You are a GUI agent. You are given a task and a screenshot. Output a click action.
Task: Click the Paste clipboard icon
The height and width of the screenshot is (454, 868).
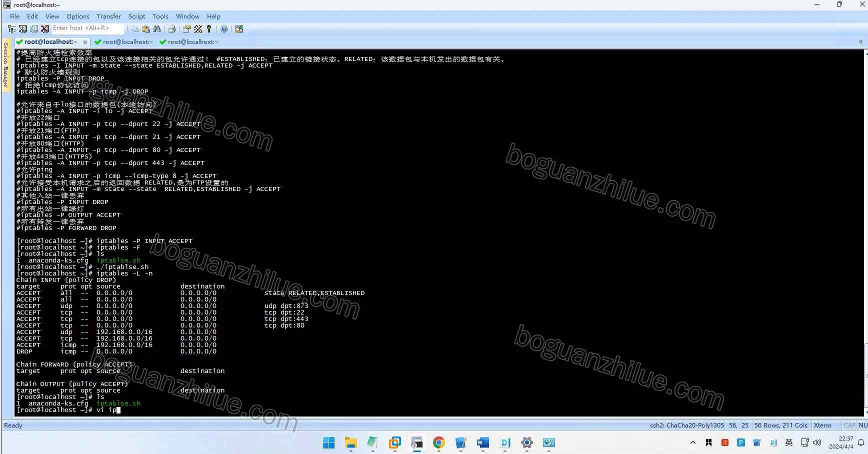click(x=146, y=29)
